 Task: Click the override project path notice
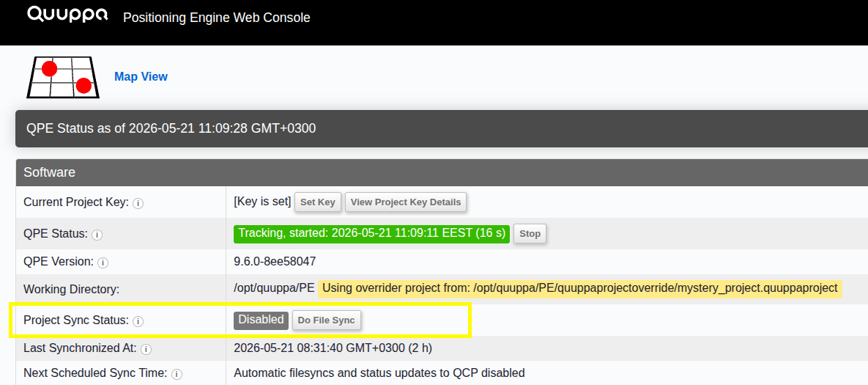[579, 289]
